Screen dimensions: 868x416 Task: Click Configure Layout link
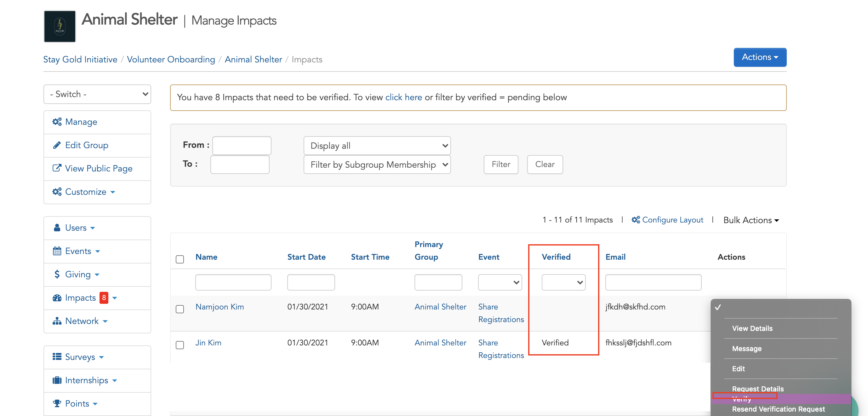click(672, 220)
